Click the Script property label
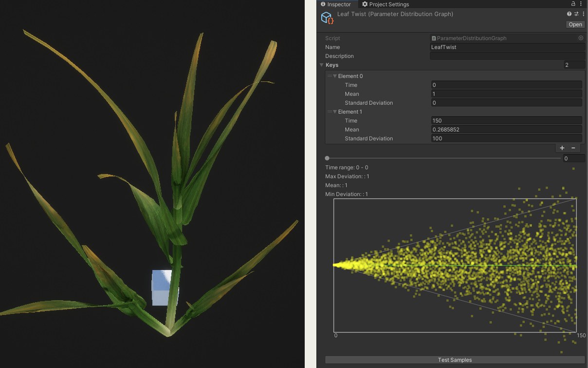 pos(332,38)
